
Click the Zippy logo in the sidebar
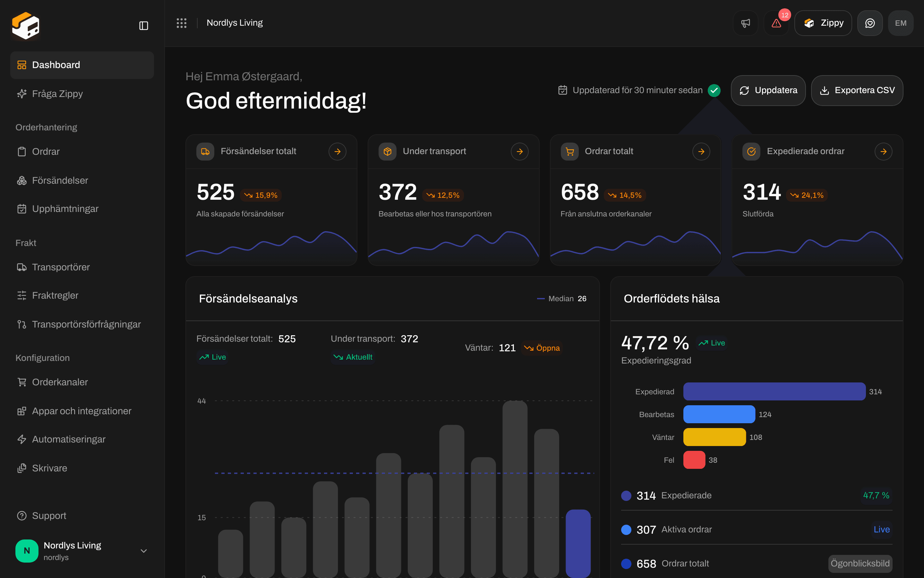pyautogui.click(x=26, y=26)
